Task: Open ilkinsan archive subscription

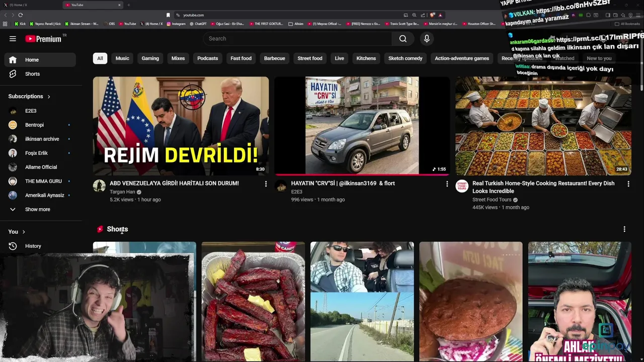Action: (x=40, y=139)
